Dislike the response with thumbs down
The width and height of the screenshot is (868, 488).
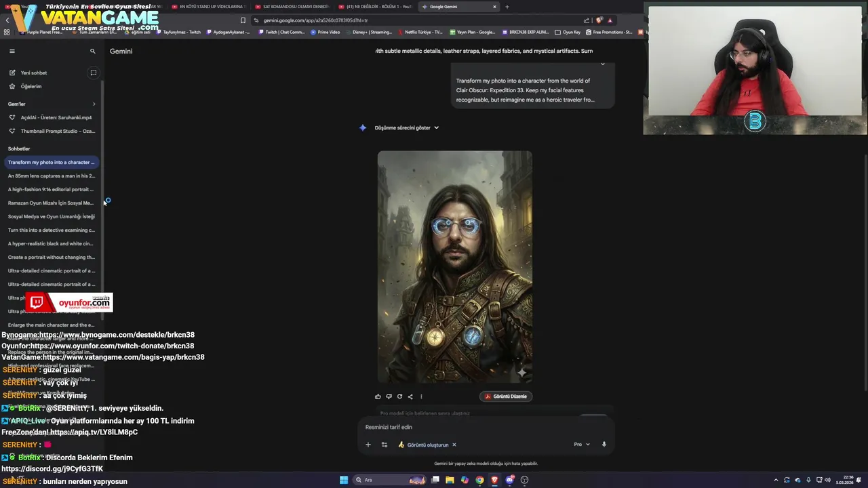pos(389,396)
